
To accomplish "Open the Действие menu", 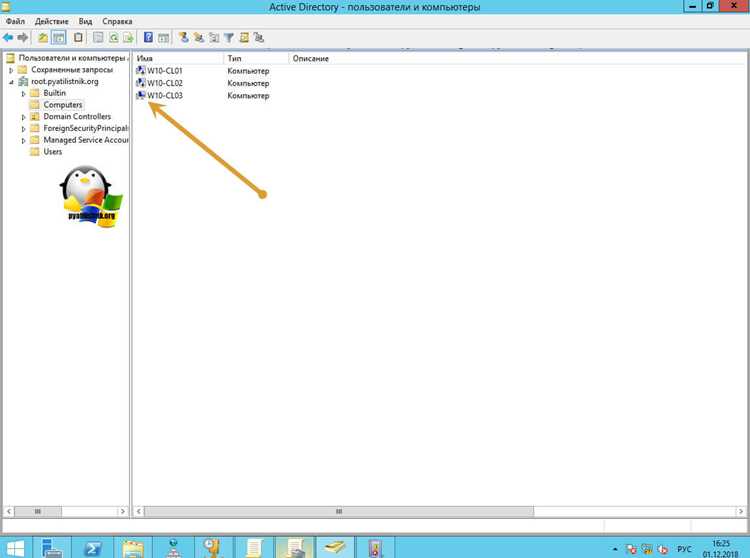I will coord(52,21).
